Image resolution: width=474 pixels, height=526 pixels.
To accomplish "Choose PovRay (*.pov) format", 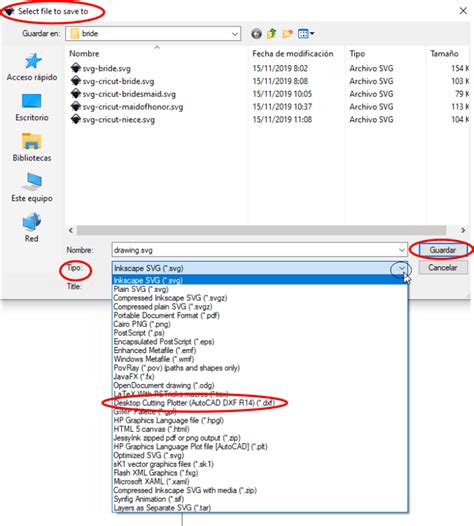I will (260, 368).
